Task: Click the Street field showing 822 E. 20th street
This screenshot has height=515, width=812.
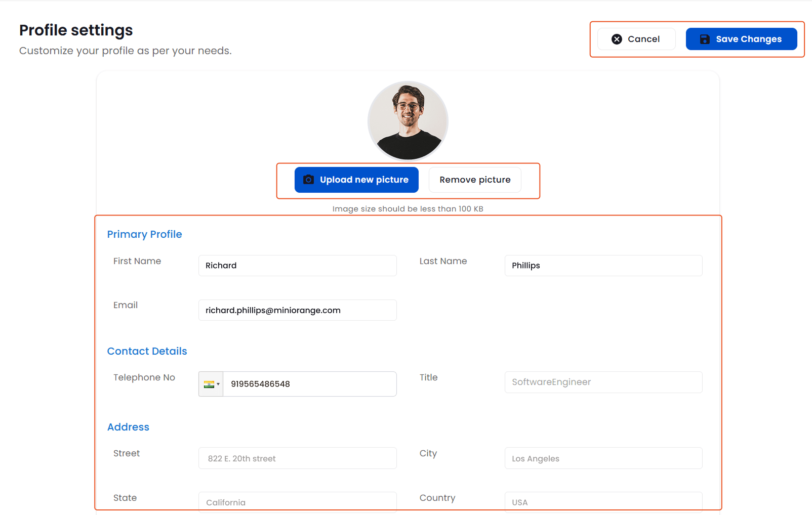Action: click(x=297, y=458)
